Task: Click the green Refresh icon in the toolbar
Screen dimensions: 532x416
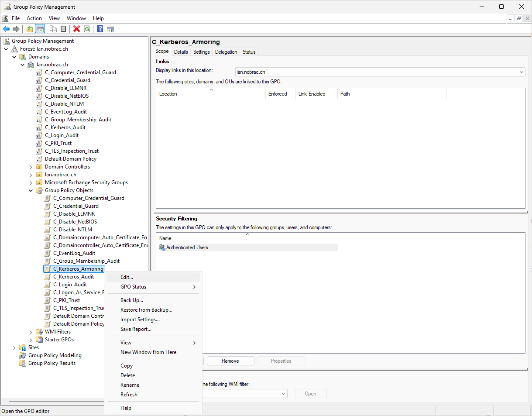Action: (87, 29)
